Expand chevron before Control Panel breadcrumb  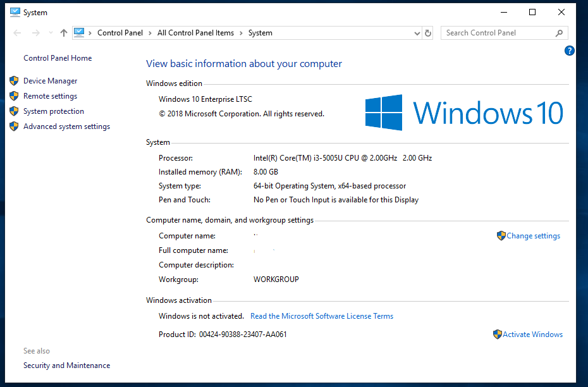90,33
